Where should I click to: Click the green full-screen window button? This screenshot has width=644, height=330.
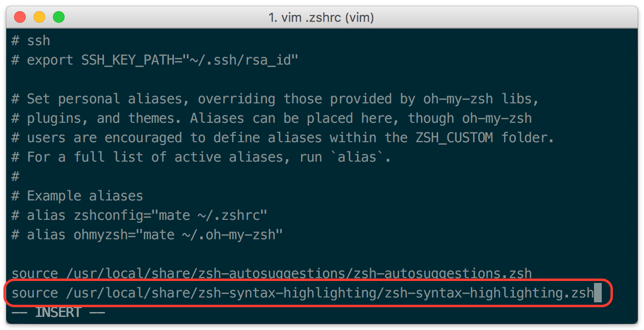click(x=59, y=17)
